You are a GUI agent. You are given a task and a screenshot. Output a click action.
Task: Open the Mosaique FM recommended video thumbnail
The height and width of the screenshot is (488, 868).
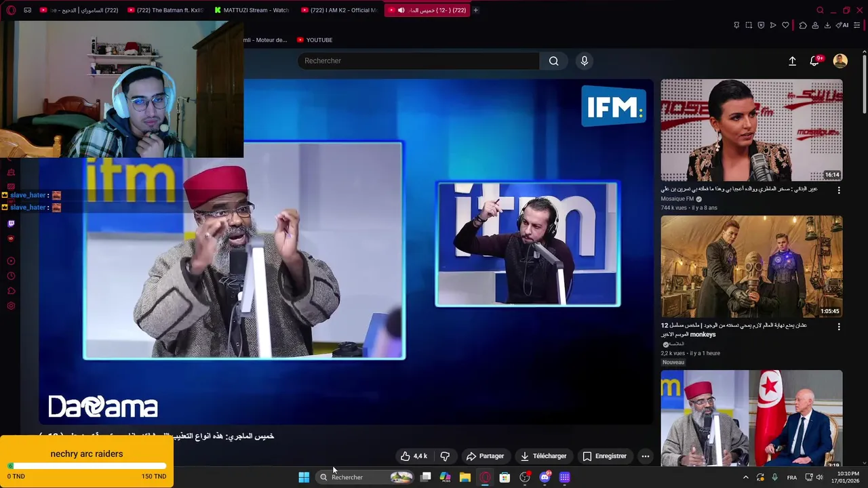click(x=751, y=130)
